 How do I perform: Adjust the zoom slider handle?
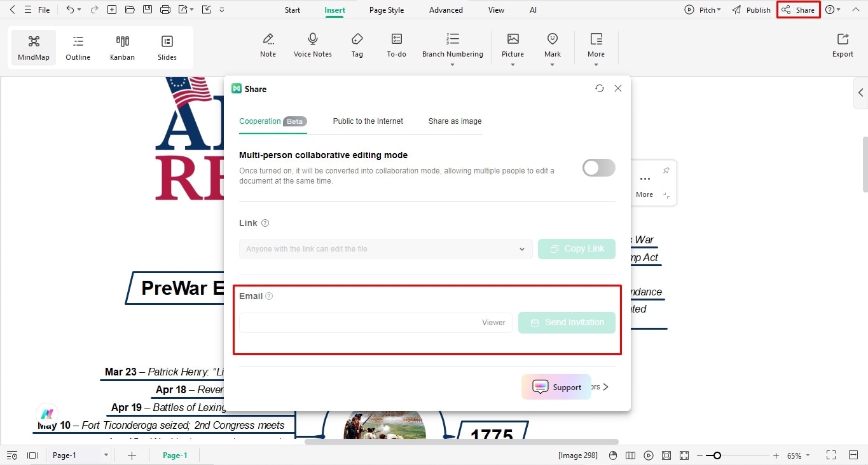click(x=717, y=455)
